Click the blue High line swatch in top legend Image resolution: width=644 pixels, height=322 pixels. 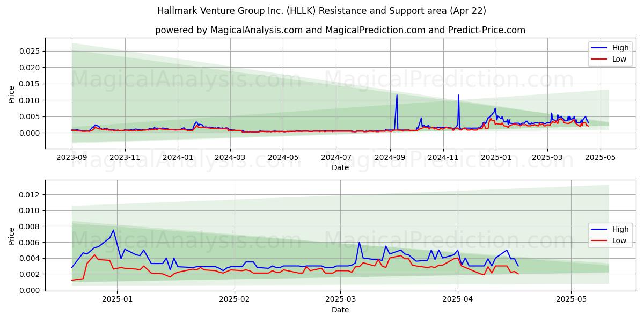point(599,48)
